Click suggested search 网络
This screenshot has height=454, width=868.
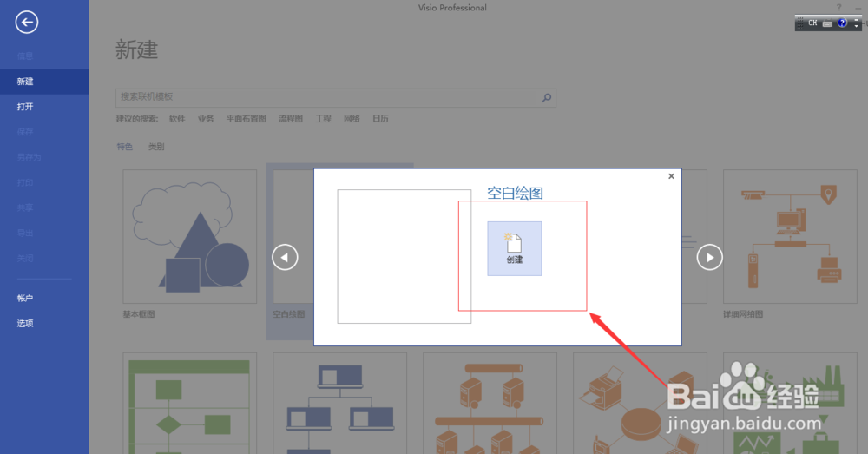tap(352, 119)
